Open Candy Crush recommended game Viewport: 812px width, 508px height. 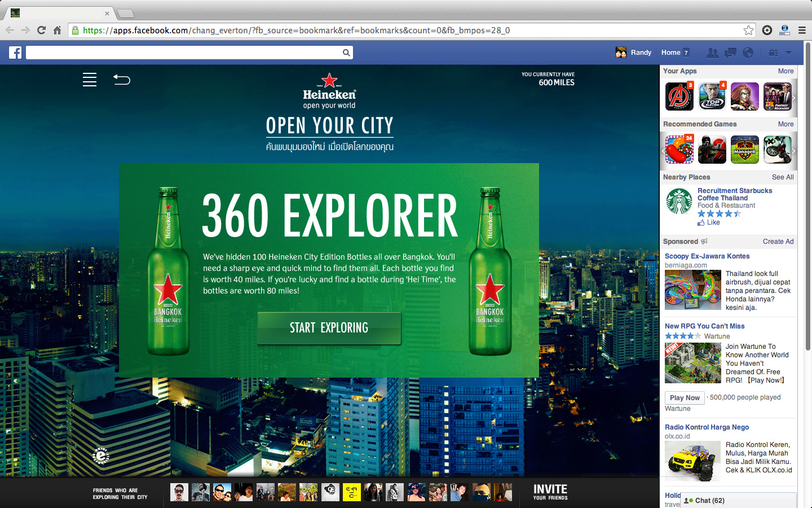coord(679,150)
